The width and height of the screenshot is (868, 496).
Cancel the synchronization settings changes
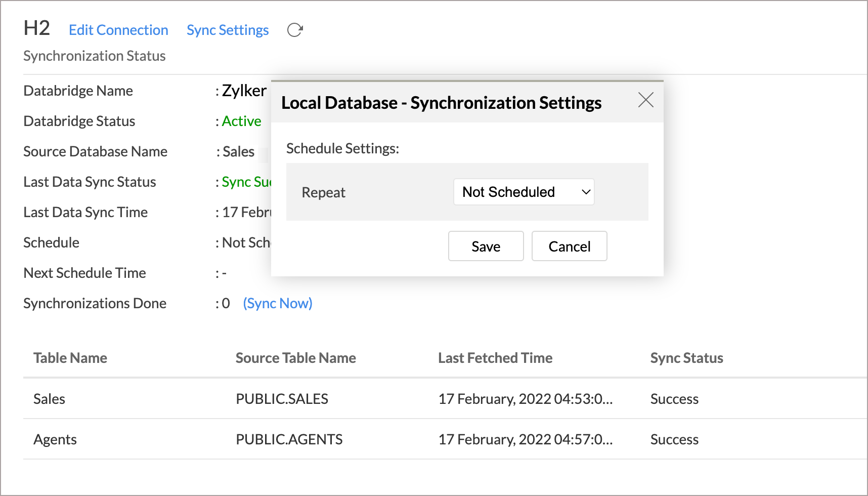coord(569,246)
